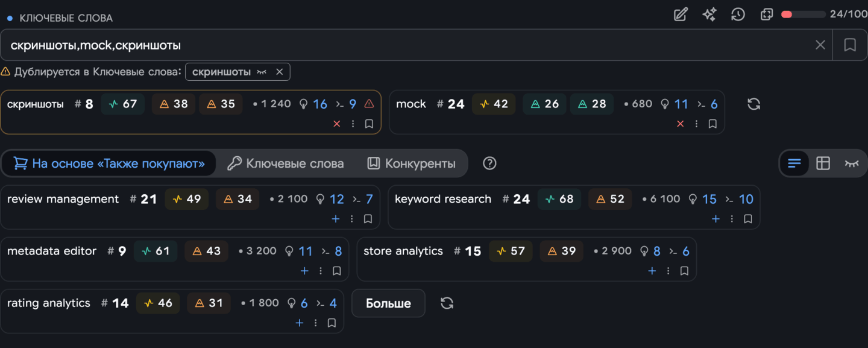
Task: Select the store analytics keyword name
Action: [403, 251]
